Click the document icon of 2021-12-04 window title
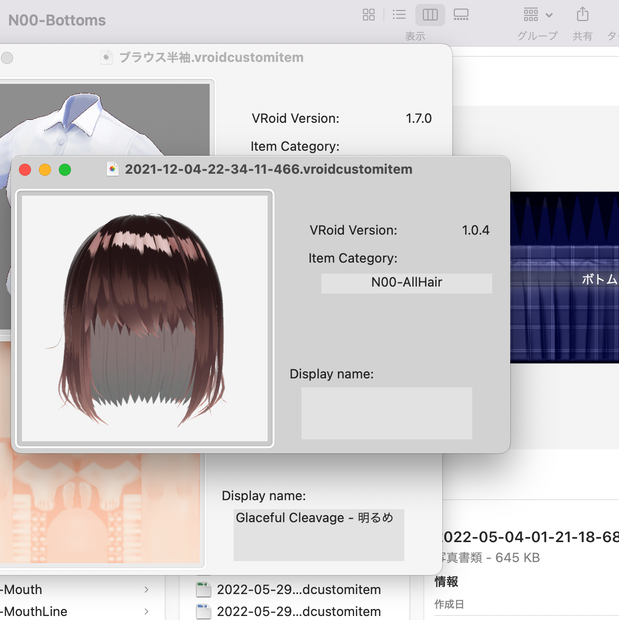Image resolution: width=619 pixels, height=620 pixels. pos(113,169)
